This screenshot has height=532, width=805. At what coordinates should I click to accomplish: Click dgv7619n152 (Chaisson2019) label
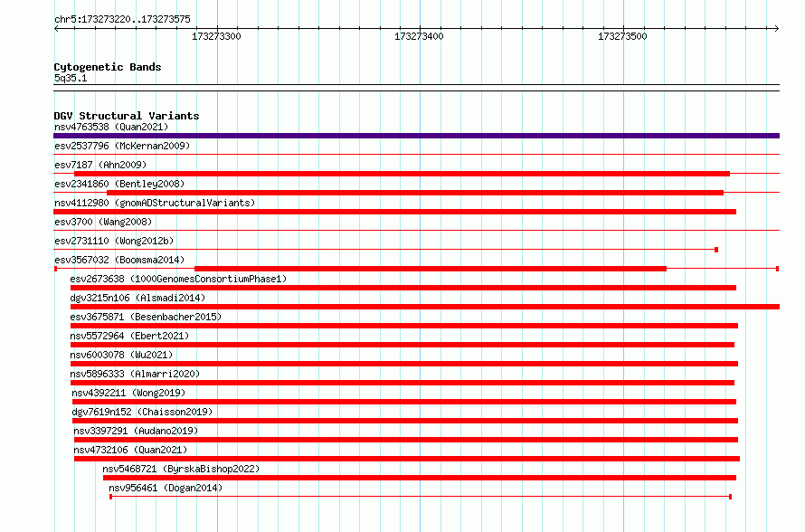click(142, 412)
